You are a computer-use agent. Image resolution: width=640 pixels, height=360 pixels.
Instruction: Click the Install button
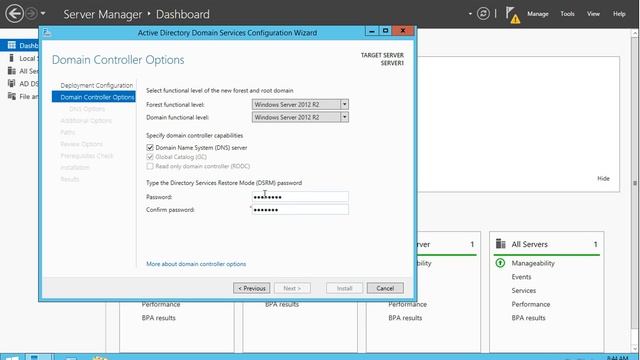[x=344, y=288]
